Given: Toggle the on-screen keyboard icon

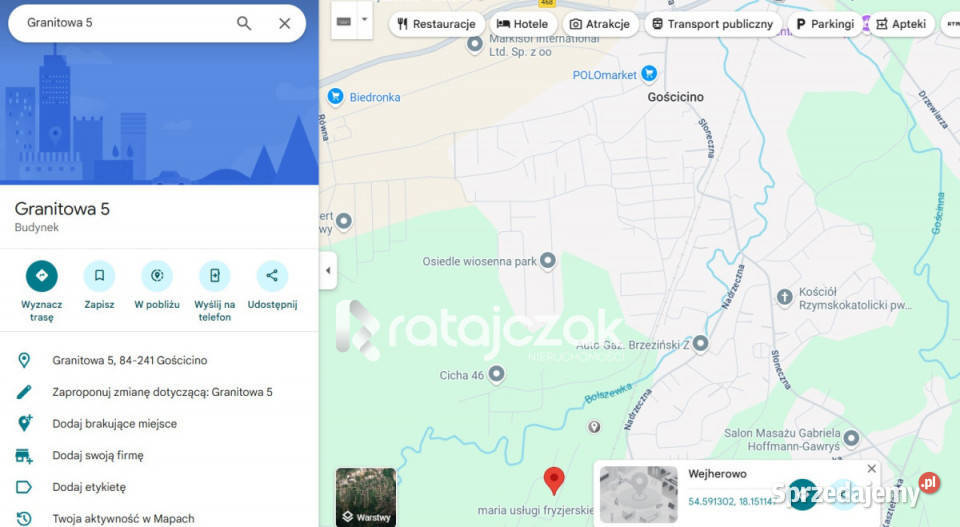Looking at the screenshot, I should tap(344, 20).
